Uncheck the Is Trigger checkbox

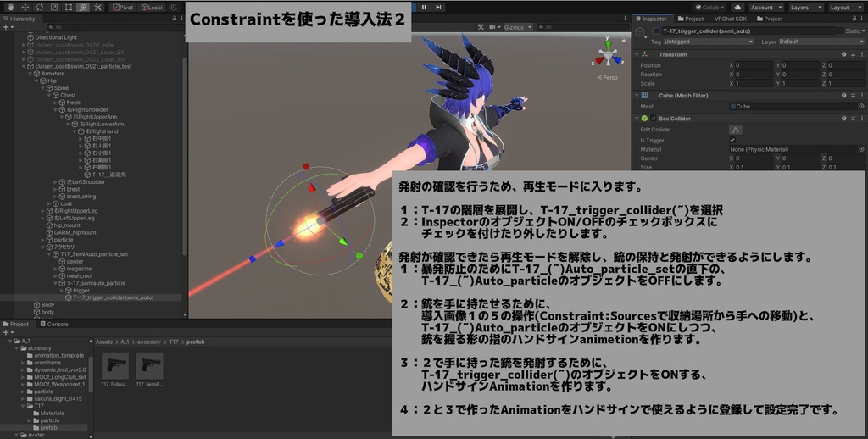[x=732, y=140]
